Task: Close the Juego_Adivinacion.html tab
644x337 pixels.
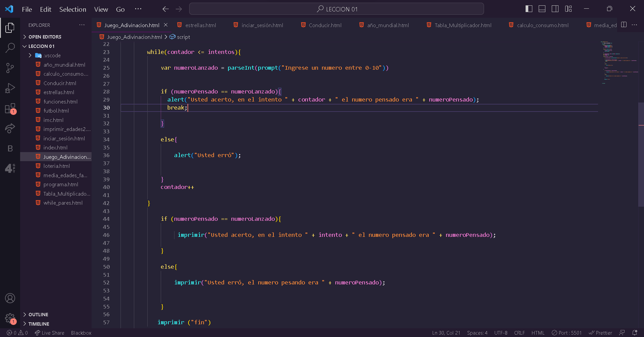Action: [166, 25]
